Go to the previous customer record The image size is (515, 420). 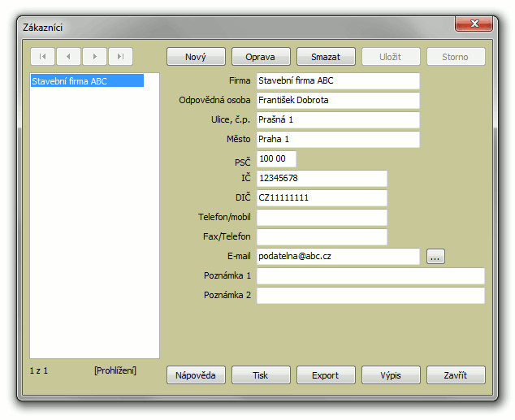[x=69, y=57]
